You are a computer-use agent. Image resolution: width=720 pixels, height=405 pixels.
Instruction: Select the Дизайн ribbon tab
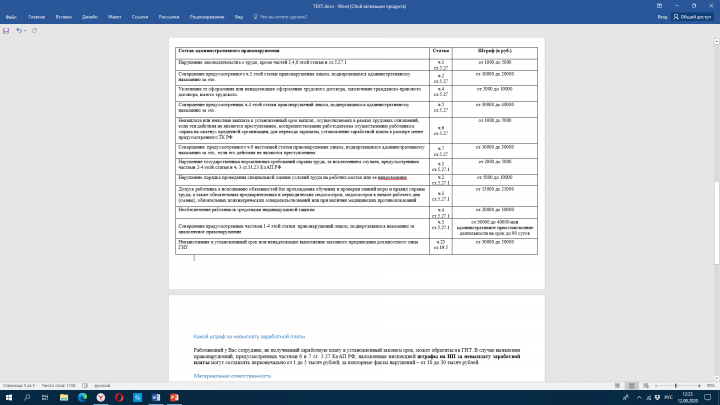90,17
